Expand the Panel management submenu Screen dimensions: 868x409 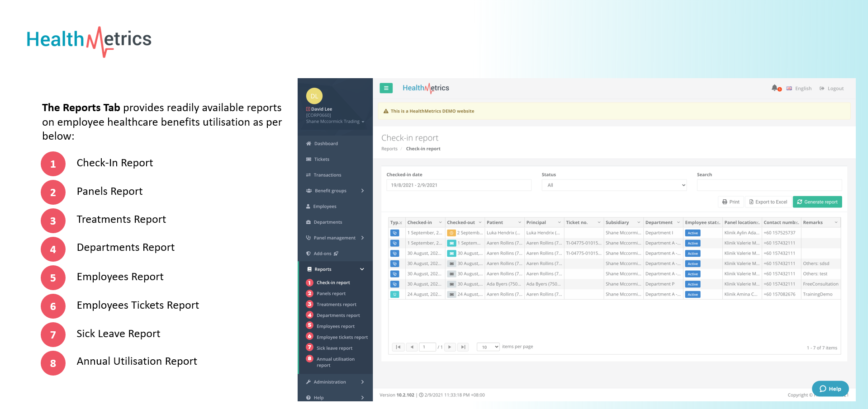(335, 238)
